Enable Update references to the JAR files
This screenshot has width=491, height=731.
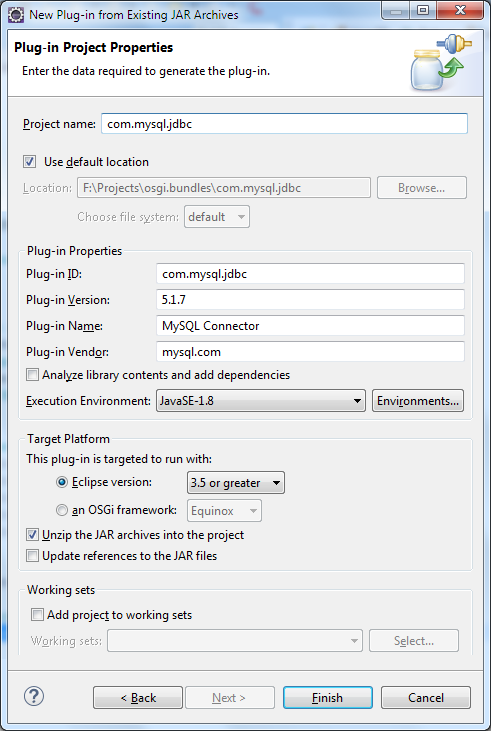(x=32, y=556)
